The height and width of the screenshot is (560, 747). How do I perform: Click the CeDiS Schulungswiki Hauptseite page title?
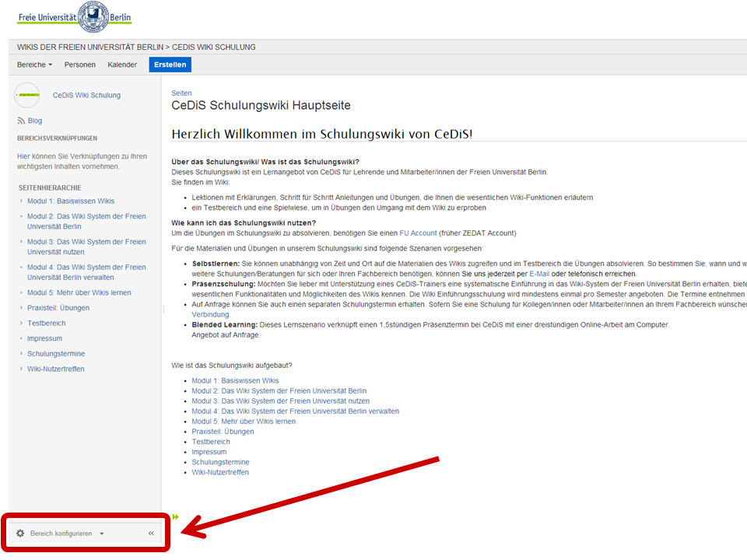pyautogui.click(x=261, y=105)
